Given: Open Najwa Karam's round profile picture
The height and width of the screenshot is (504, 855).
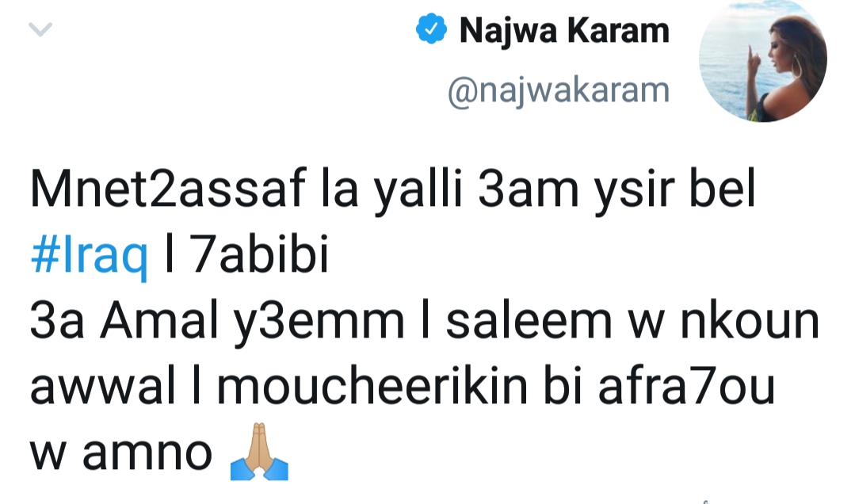Looking at the screenshot, I should [762, 60].
